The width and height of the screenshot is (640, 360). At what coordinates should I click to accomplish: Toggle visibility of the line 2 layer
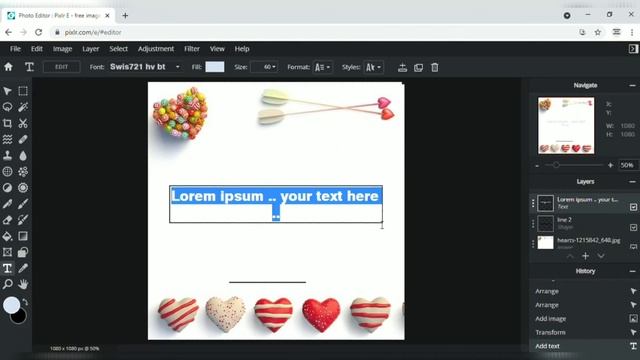click(633, 227)
